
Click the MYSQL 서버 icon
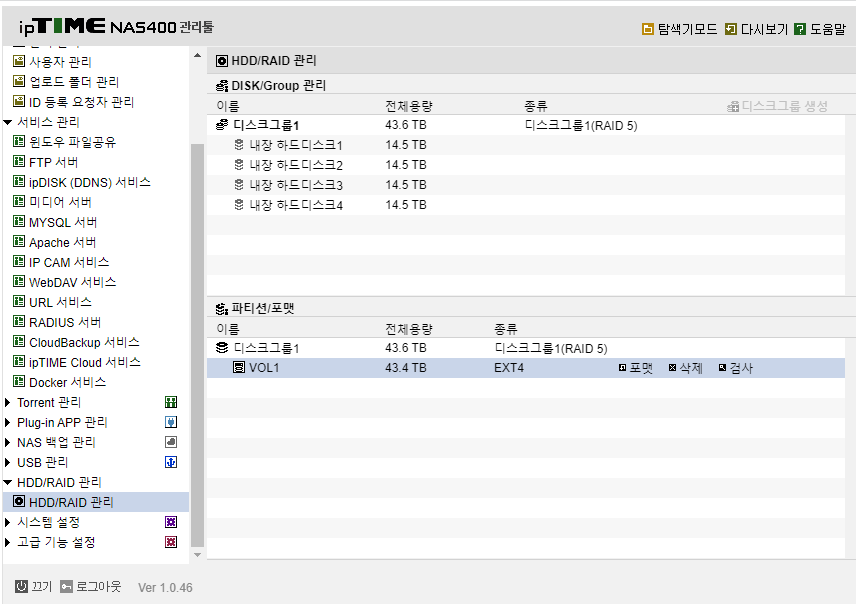[19, 222]
